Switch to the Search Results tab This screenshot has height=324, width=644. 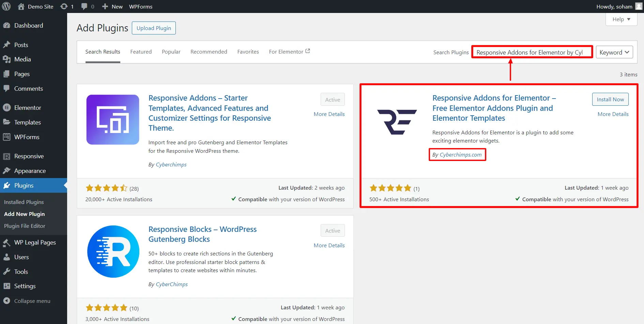(103, 52)
